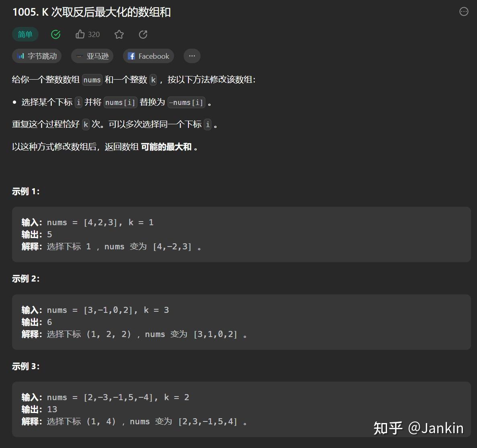Open the more options menu at top right
The width and height of the screenshot is (477, 448).
(464, 12)
